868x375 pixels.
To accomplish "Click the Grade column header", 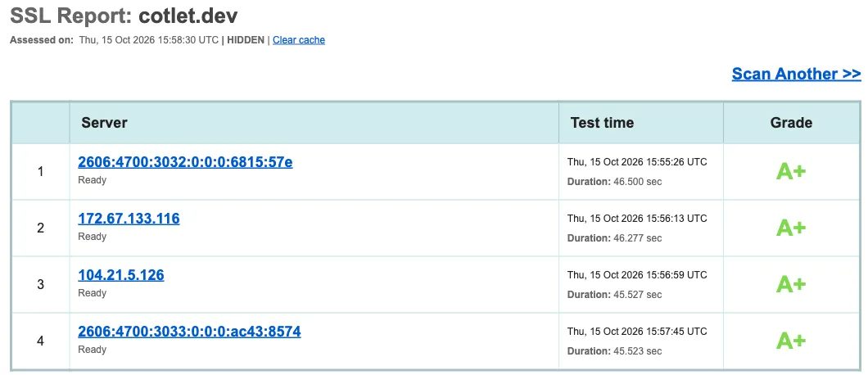I will click(791, 123).
